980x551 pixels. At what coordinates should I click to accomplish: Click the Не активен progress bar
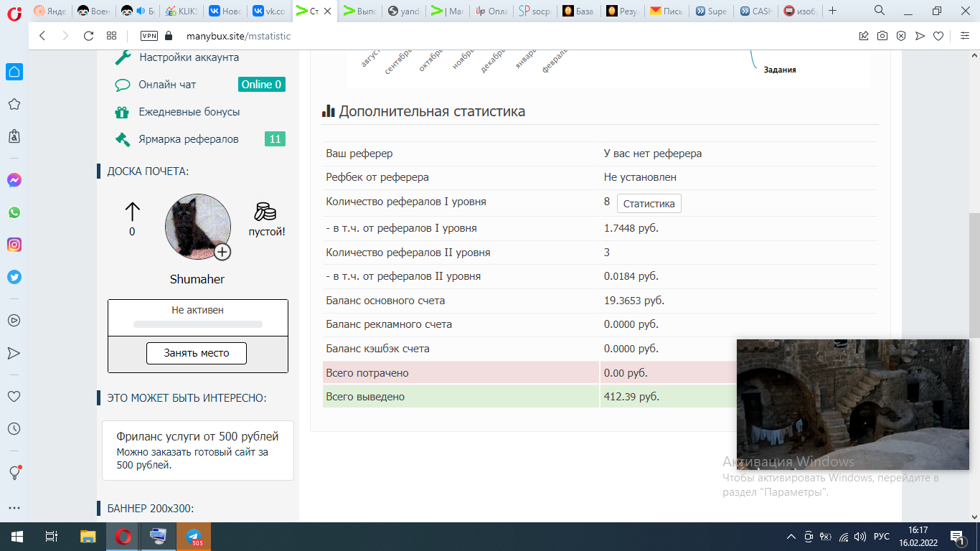coord(198,324)
